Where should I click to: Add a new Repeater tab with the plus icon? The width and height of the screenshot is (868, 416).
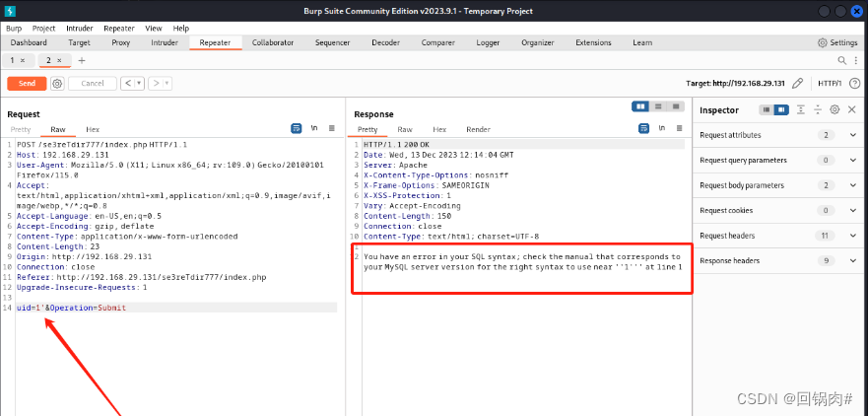[x=82, y=60]
